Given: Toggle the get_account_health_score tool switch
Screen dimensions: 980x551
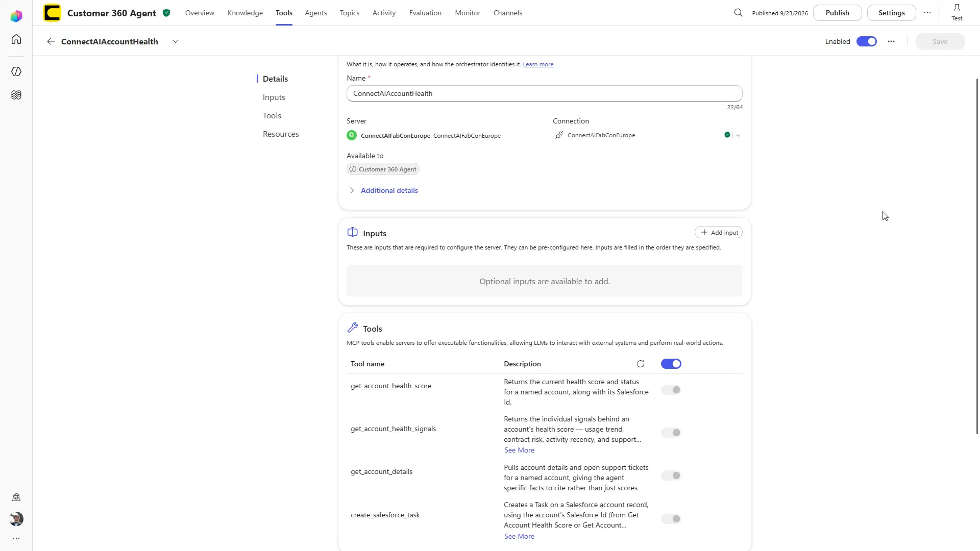Looking at the screenshot, I should pos(671,390).
